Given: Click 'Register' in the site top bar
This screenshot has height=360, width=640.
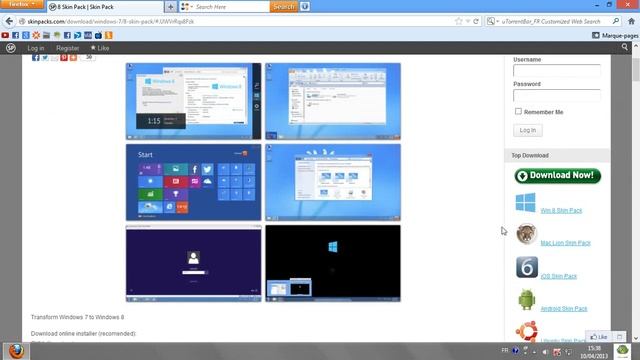Looking at the screenshot, I should [67, 48].
